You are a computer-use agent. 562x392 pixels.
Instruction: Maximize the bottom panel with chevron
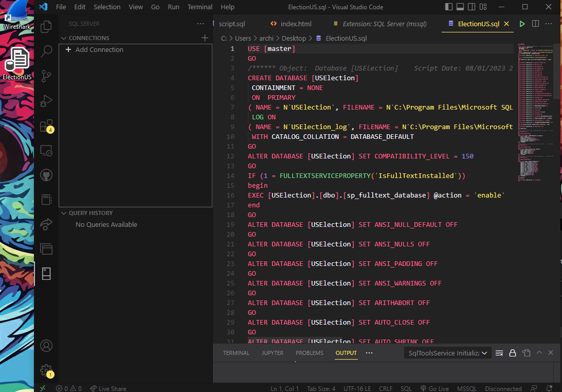(539, 353)
